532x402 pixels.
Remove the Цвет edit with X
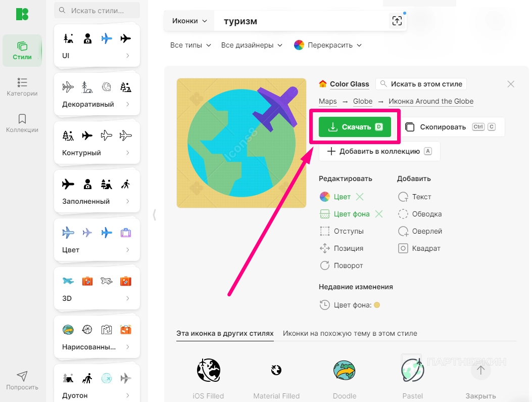tap(360, 197)
